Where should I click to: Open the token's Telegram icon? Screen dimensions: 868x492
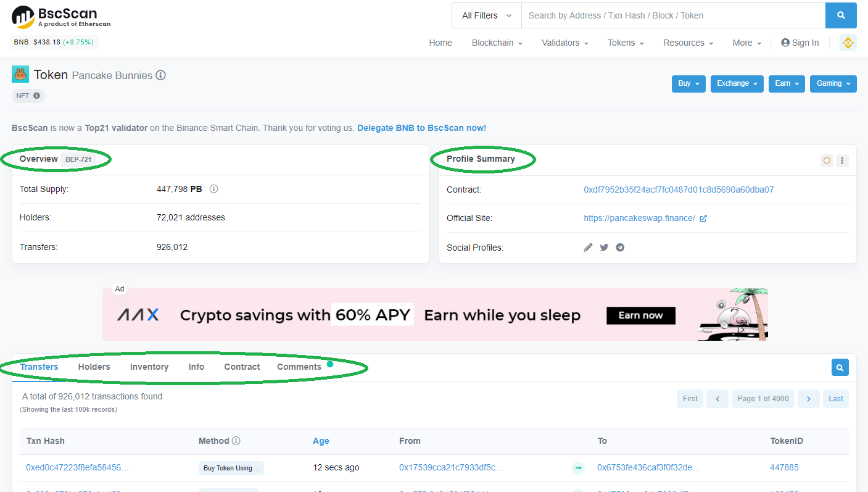[620, 247]
